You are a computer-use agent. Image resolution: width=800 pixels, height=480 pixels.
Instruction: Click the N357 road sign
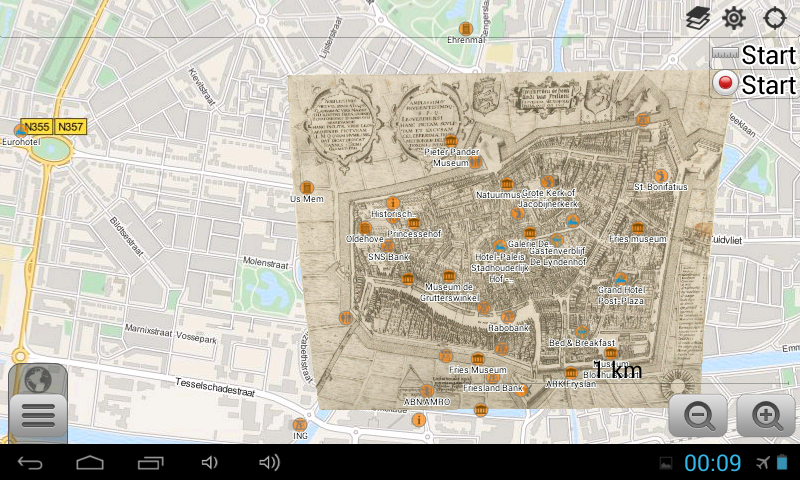(70, 127)
